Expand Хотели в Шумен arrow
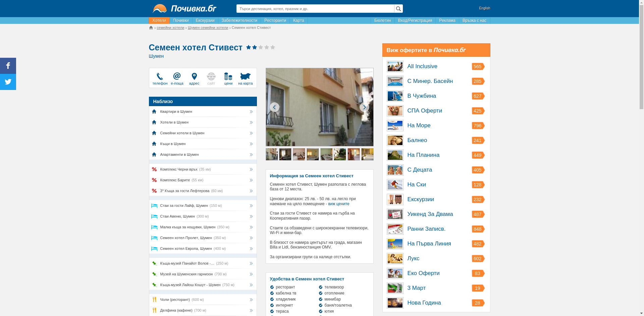 click(x=251, y=123)
